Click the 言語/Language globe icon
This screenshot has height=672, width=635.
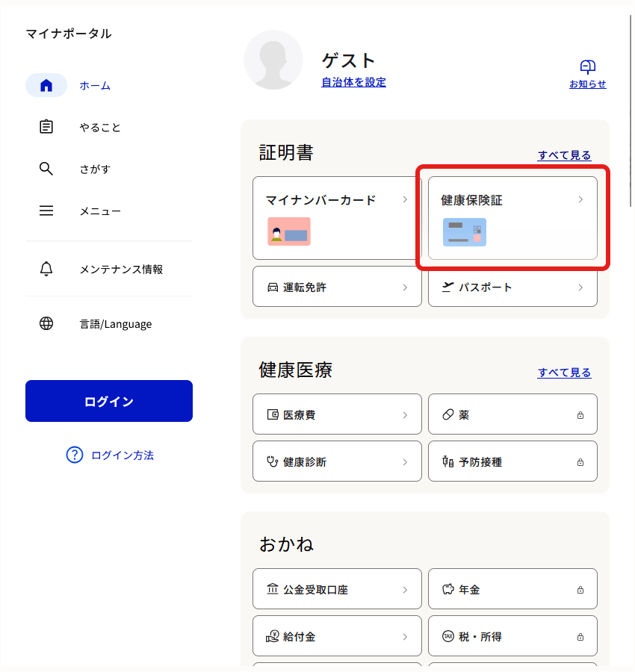[46, 324]
